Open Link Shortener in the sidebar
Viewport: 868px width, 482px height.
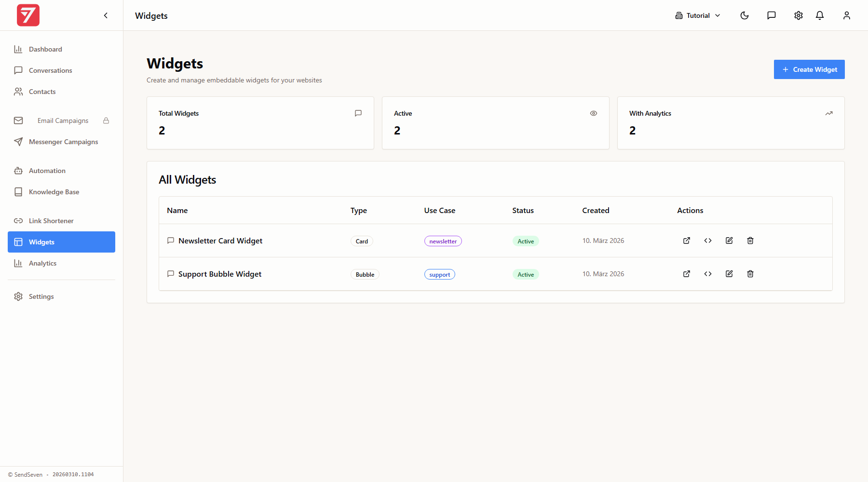click(61, 221)
